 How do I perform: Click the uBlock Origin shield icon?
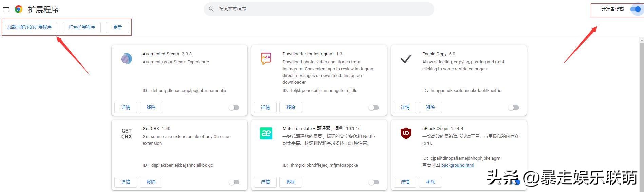click(406, 133)
